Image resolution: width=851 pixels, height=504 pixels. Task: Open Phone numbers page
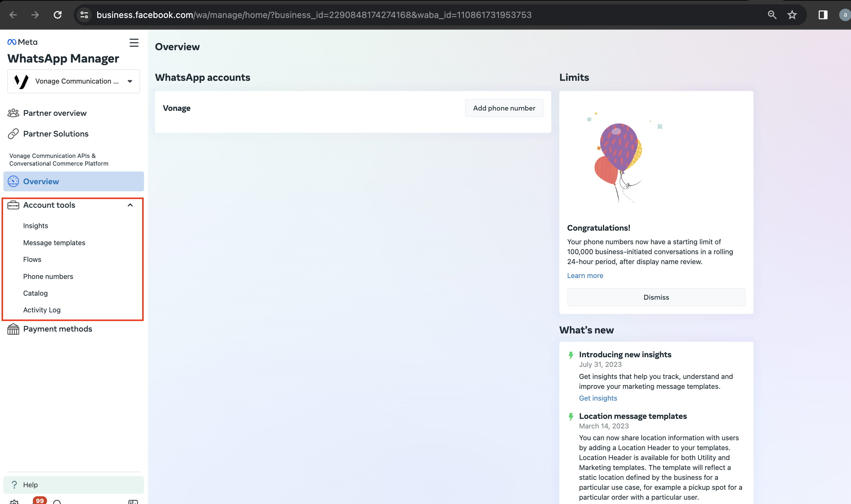pos(48,276)
